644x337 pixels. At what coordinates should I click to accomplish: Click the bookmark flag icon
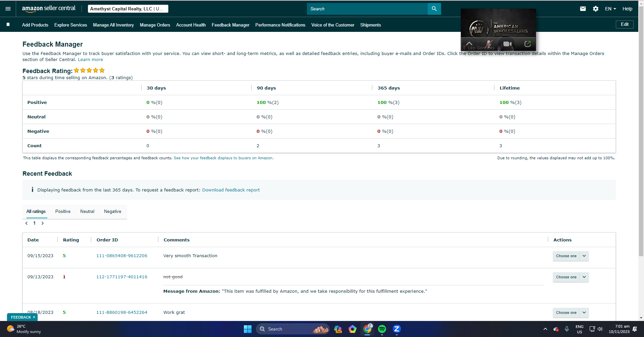coord(8,25)
